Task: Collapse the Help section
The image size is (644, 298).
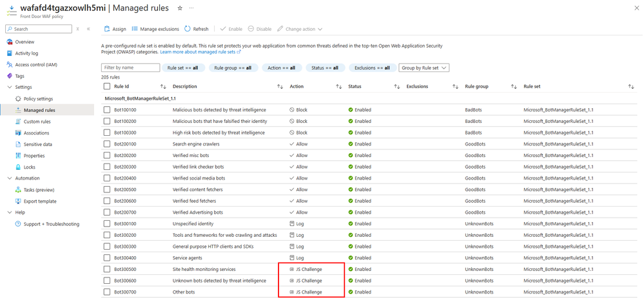Action: (10, 212)
